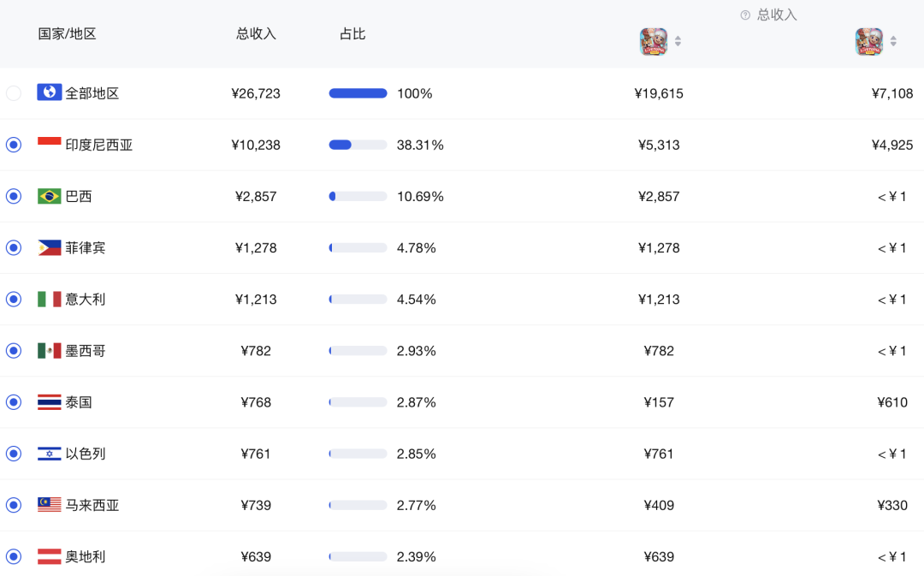Click the 国家/地区 column header
924x576 pixels.
click(67, 34)
